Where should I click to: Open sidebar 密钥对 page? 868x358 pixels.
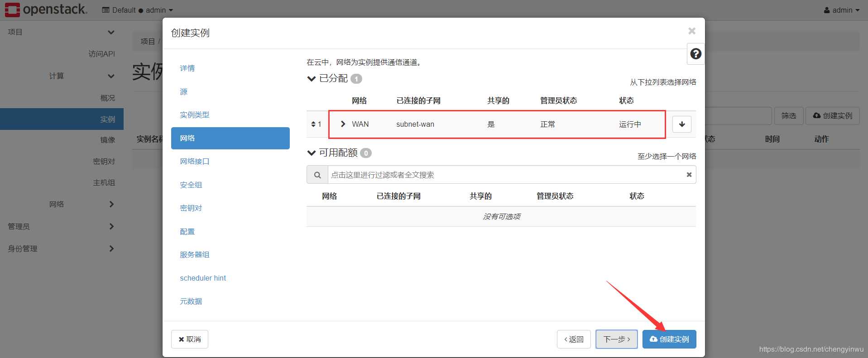point(104,161)
